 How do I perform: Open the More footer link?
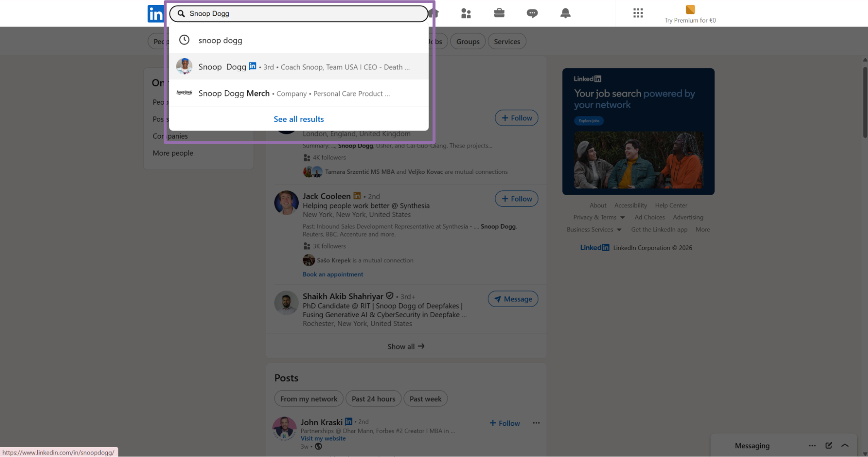pos(703,229)
